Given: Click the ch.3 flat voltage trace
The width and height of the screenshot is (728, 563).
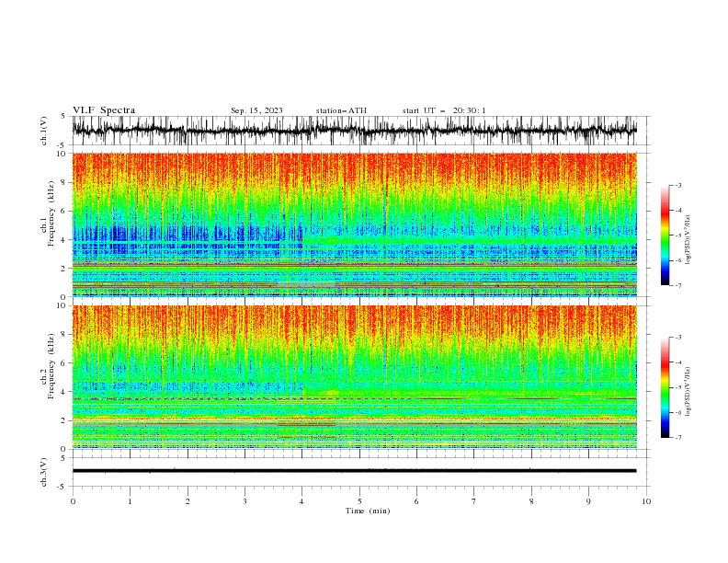Looking at the screenshot, I should click(354, 471).
